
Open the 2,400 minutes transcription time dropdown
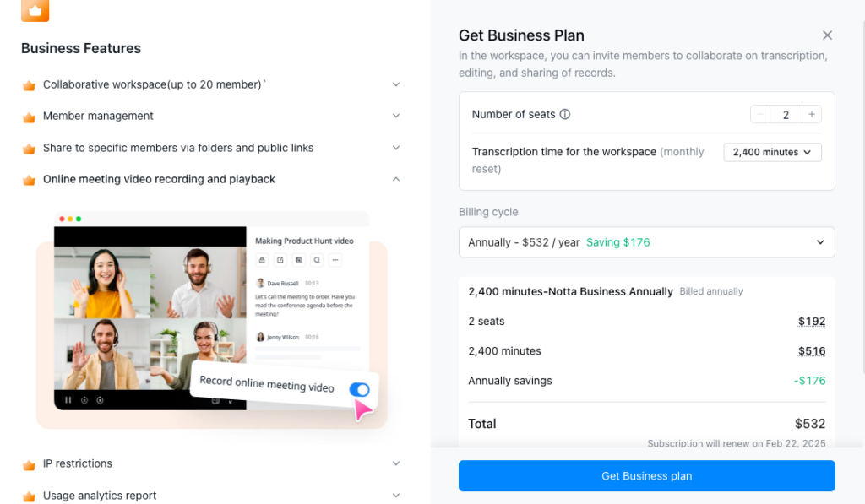(x=772, y=152)
